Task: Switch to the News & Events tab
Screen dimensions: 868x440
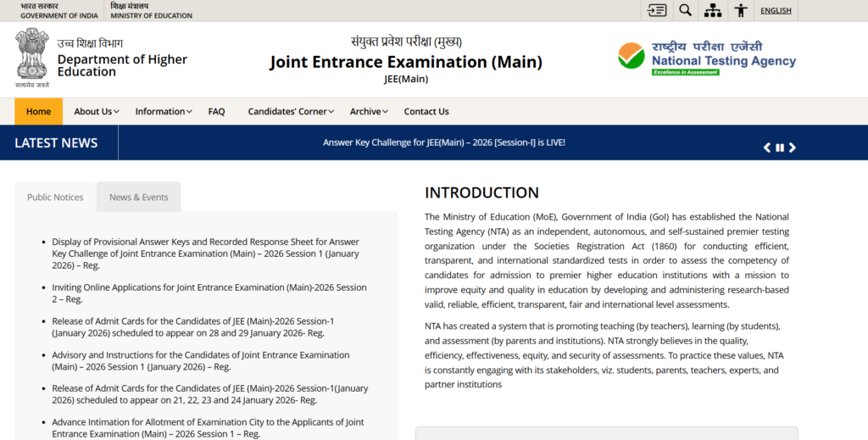Action: (x=138, y=197)
